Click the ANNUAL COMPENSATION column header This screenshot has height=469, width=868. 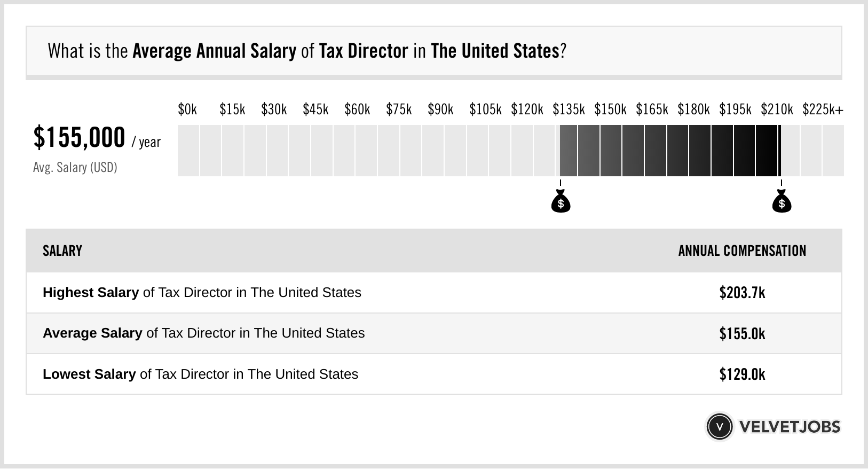[x=742, y=251]
